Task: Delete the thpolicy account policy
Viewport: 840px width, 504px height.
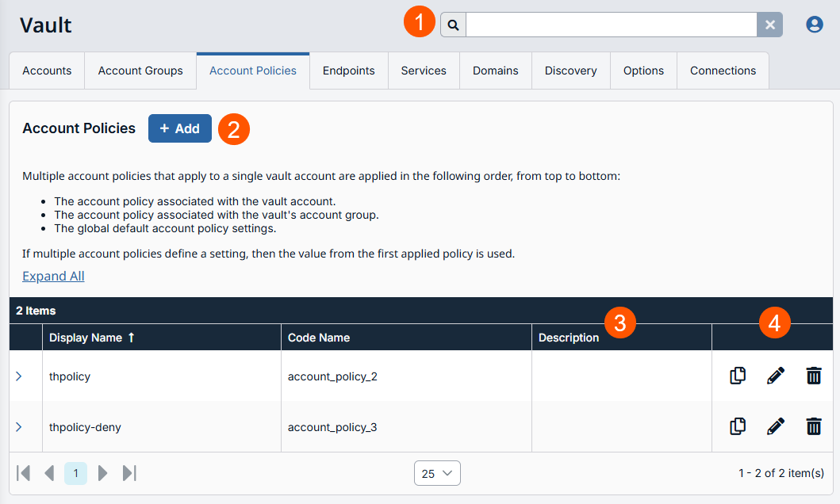Action: click(x=814, y=376)
